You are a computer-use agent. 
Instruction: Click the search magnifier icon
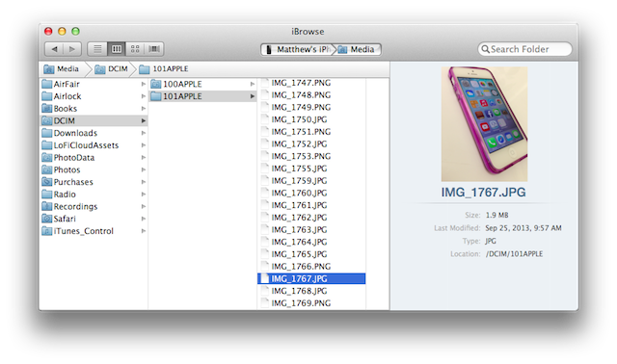[x=486, y=49]
